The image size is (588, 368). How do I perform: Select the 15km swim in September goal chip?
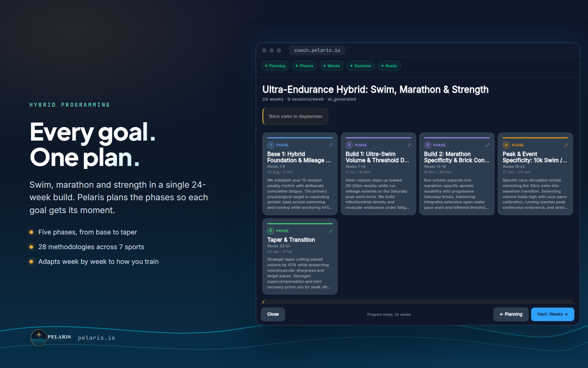(295, 116)
